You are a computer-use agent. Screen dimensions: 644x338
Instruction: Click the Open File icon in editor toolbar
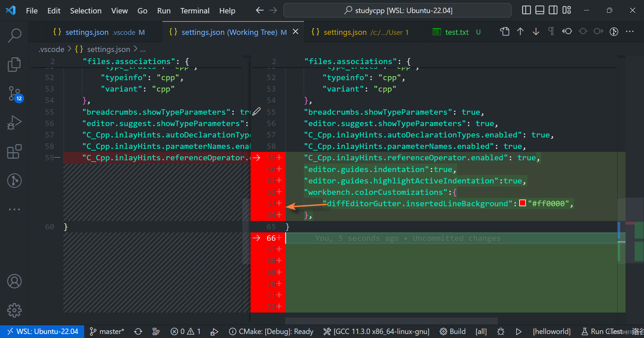coord(505,32)
